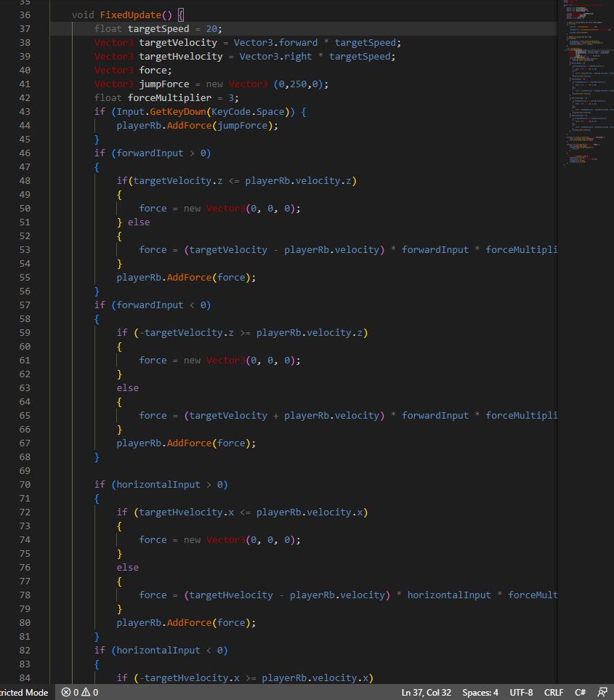Select the C# language mode indicator
614x700 pixels.
[581, 692]
